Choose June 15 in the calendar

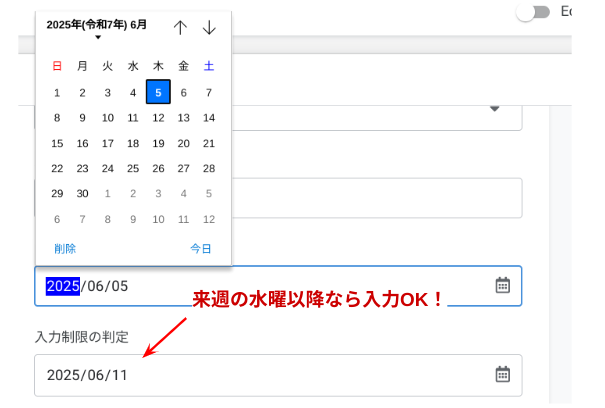click(57, 144)
